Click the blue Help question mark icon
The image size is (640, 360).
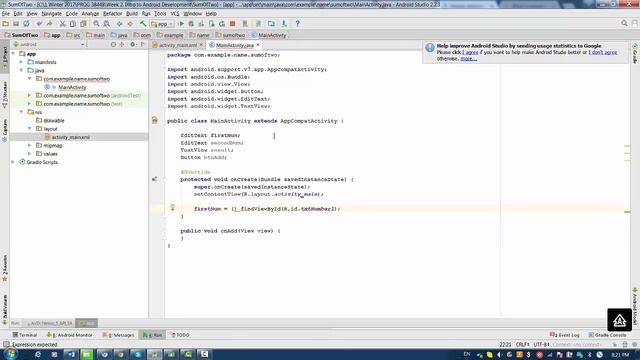coord(298,24)
